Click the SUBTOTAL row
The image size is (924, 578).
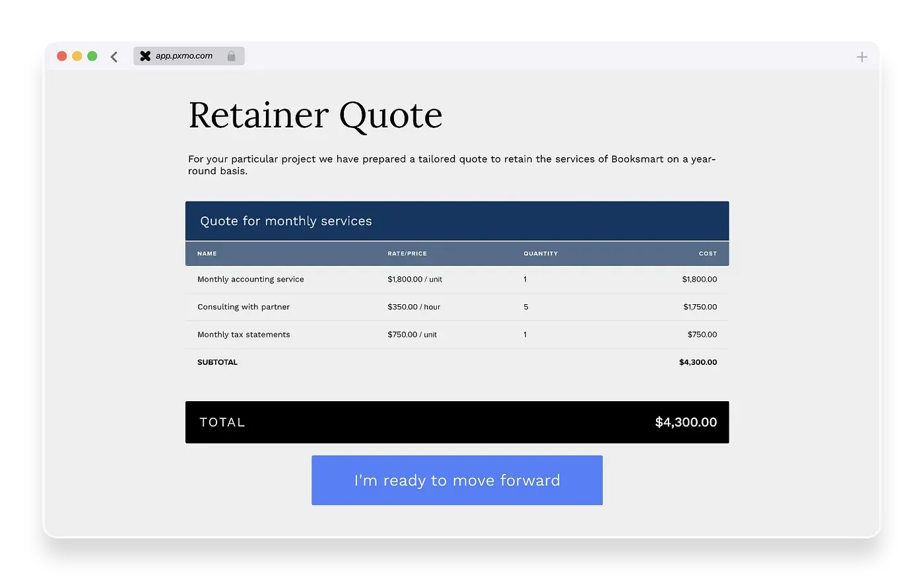pyautogui.click(x=457, y=362)
